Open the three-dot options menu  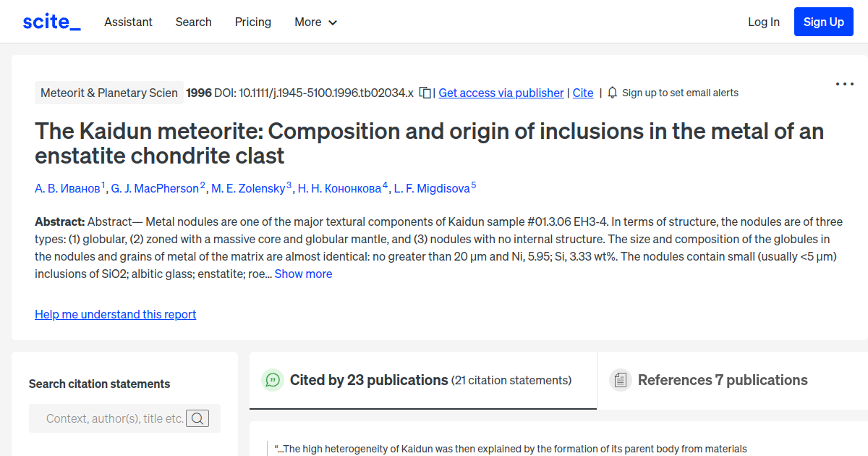[844, 84]
